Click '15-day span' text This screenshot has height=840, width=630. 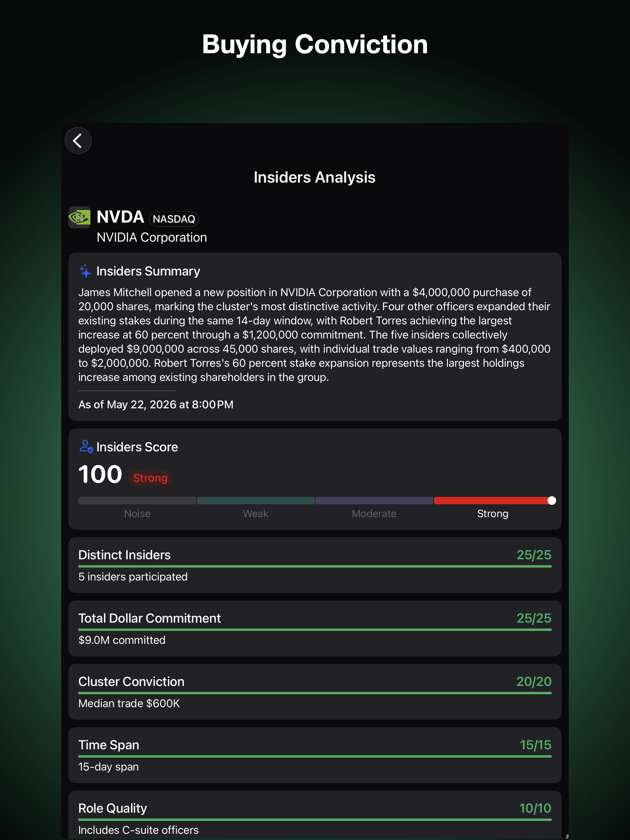(x=109, y=767)
